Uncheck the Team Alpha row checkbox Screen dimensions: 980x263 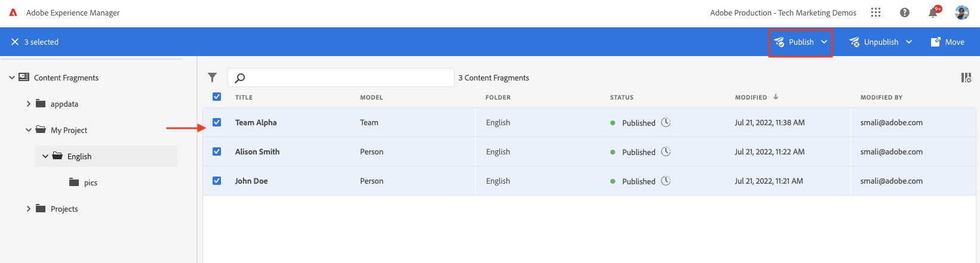point(217,122)
